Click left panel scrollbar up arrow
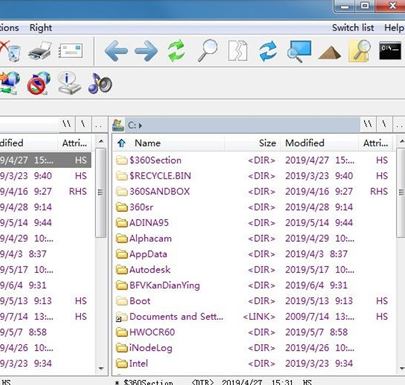The height and width of the screenshot is (385, 405). coord(101,142)
